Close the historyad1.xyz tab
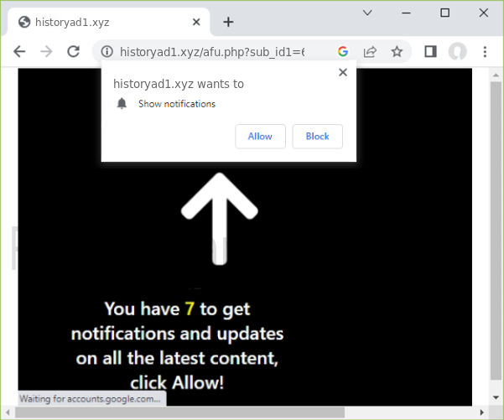The image size is (504, 420). pos(194,22)
